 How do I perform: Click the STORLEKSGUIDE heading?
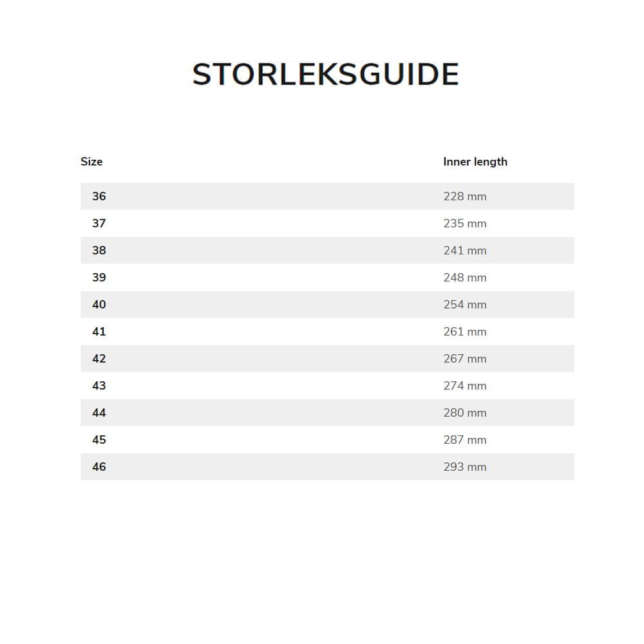tap(325, 75)
